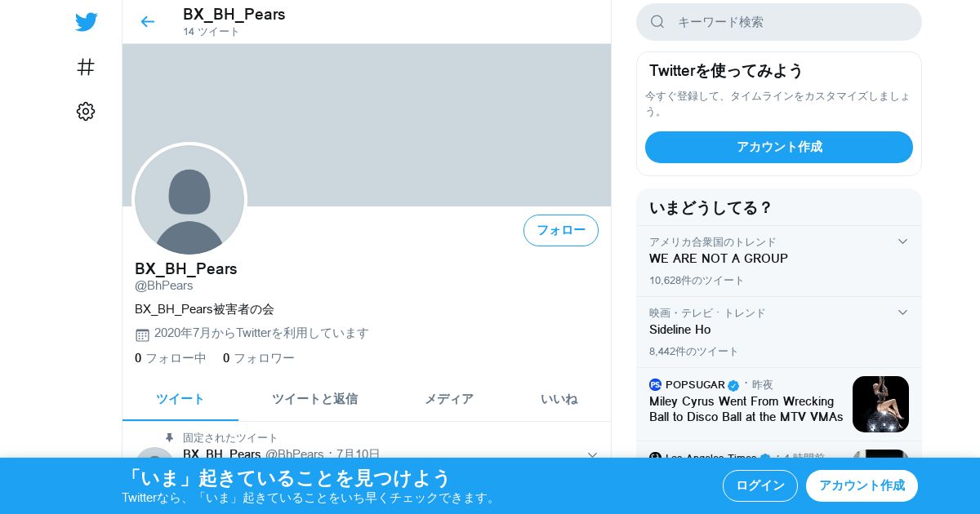Open the Explore hashtag icon
This screenshot has width=980, height=514.
pyautogui.click(x=86, y=67)
